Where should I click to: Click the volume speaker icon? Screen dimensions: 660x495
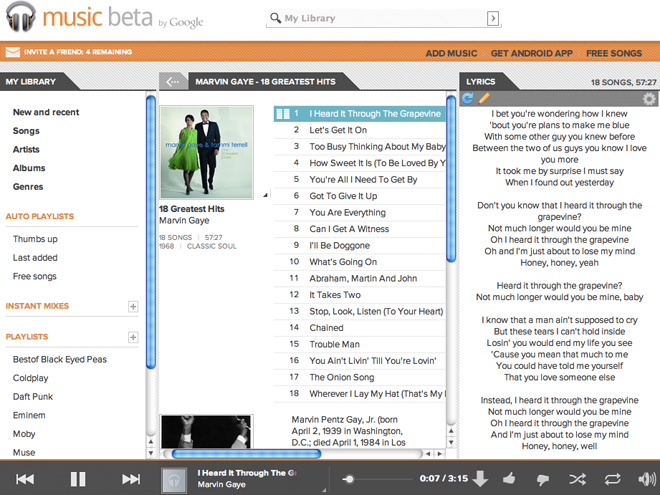coord(647,479)
